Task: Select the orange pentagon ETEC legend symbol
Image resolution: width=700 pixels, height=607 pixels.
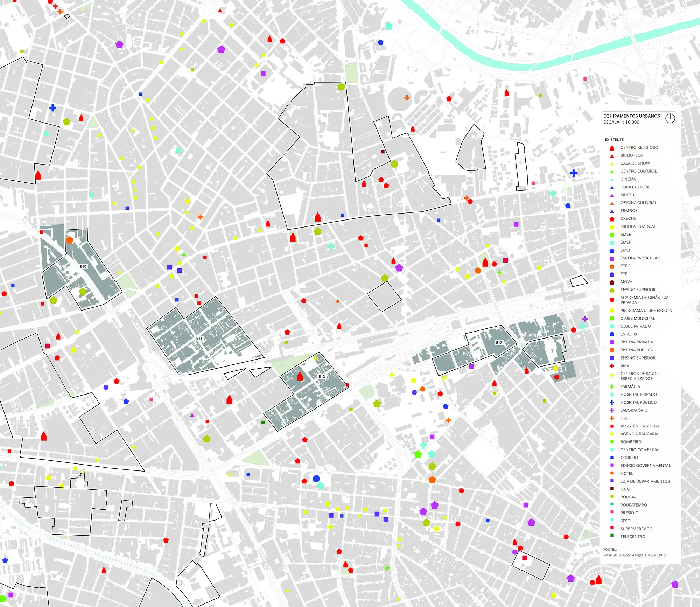Action: 612,266
